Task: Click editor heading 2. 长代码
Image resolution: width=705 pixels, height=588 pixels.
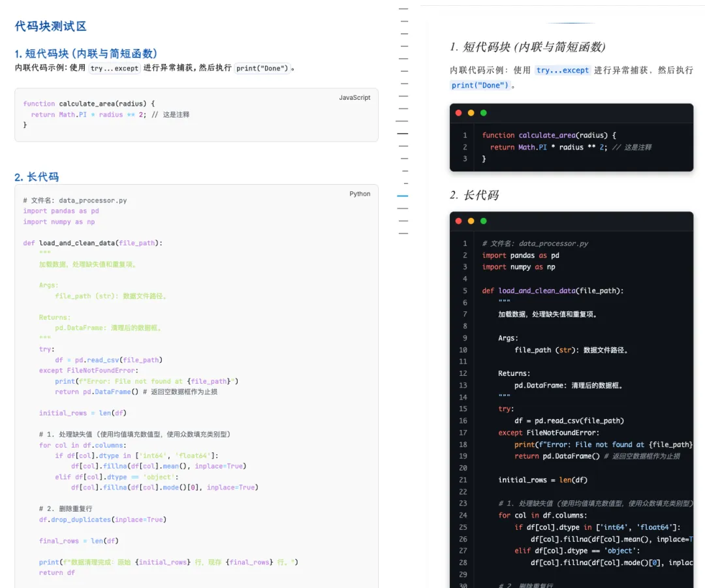Action: click(37, 177)
